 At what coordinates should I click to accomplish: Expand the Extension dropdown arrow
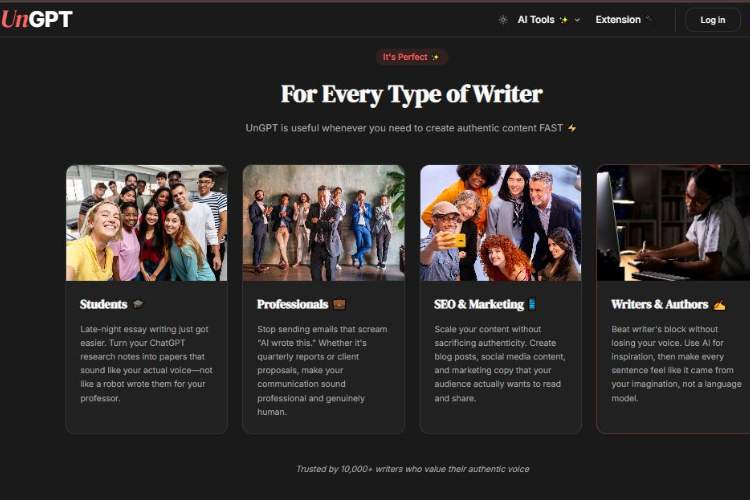[x=649, y=19]
